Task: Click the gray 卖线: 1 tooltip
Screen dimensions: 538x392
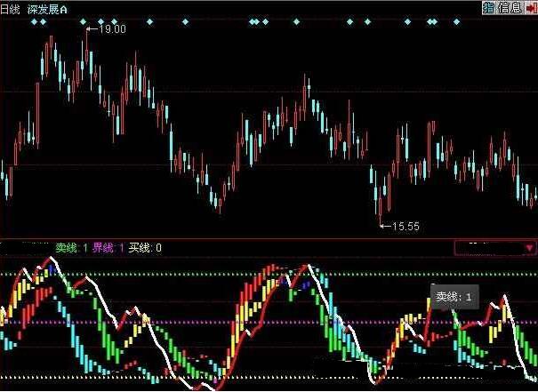Action: coord(454,296)
